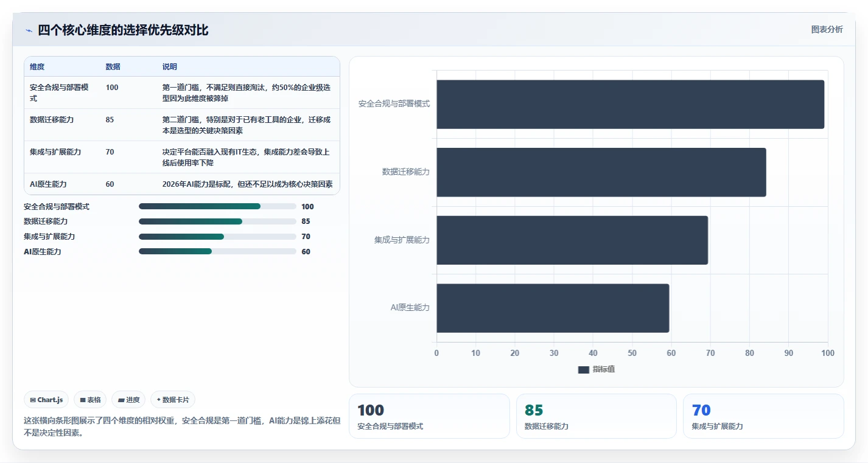This screenshot has height=463, width=868.
Task: Click the x-axis tick label 0
Action: (x=436, y=353)
